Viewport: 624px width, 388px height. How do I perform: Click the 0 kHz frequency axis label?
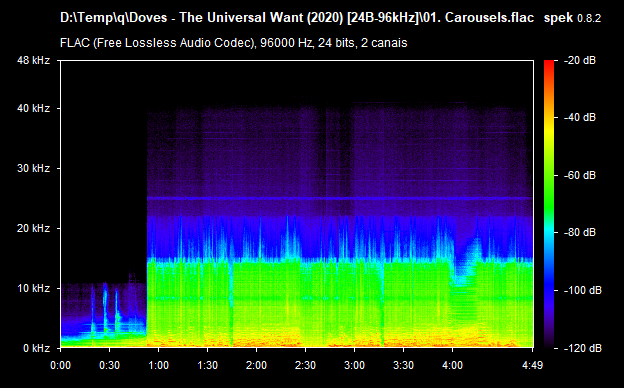coord(37,348)
